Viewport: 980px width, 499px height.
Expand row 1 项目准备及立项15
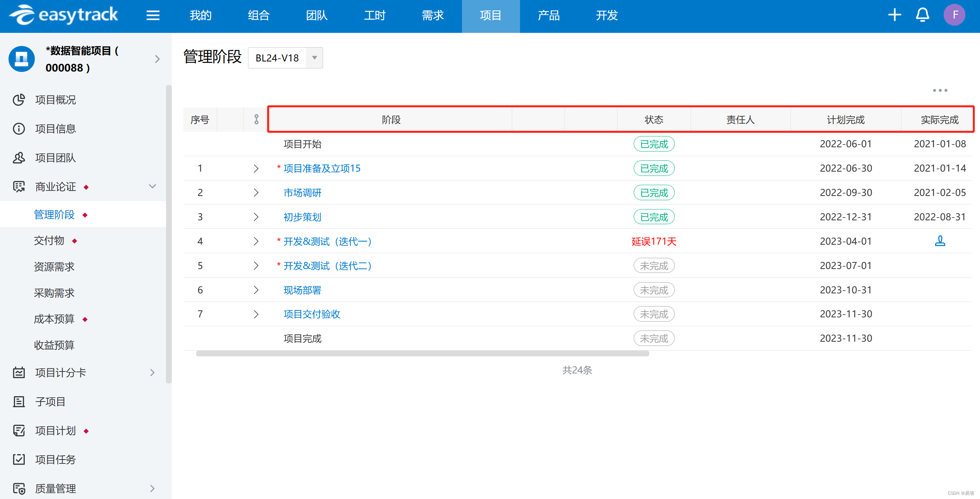(x=256, y=169)
